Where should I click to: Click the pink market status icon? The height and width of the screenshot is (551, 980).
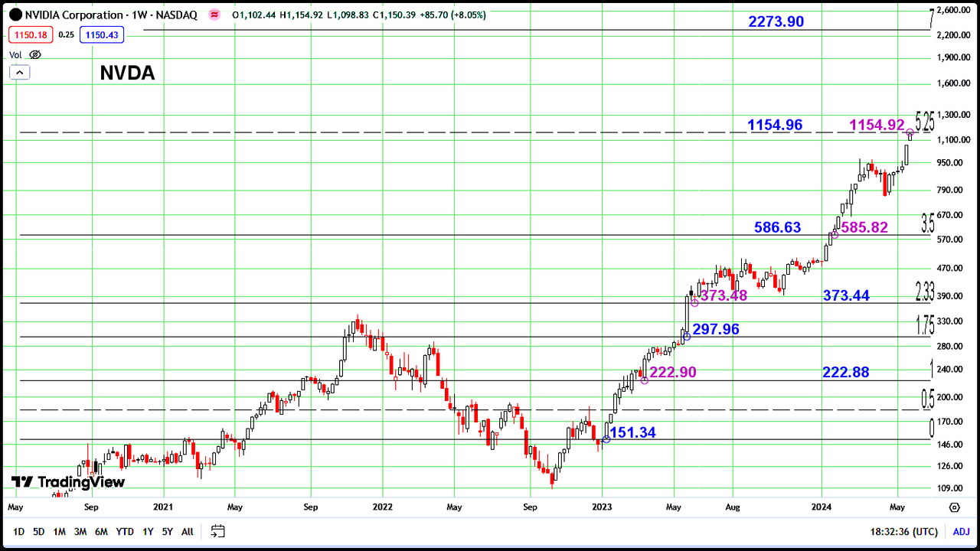tap(215, 15)
